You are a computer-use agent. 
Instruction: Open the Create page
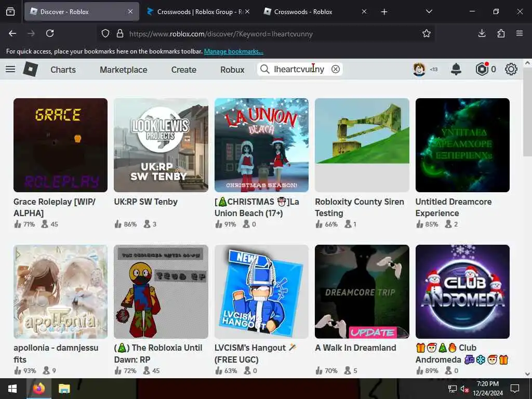pyautogui.click(x=183, y=70)
